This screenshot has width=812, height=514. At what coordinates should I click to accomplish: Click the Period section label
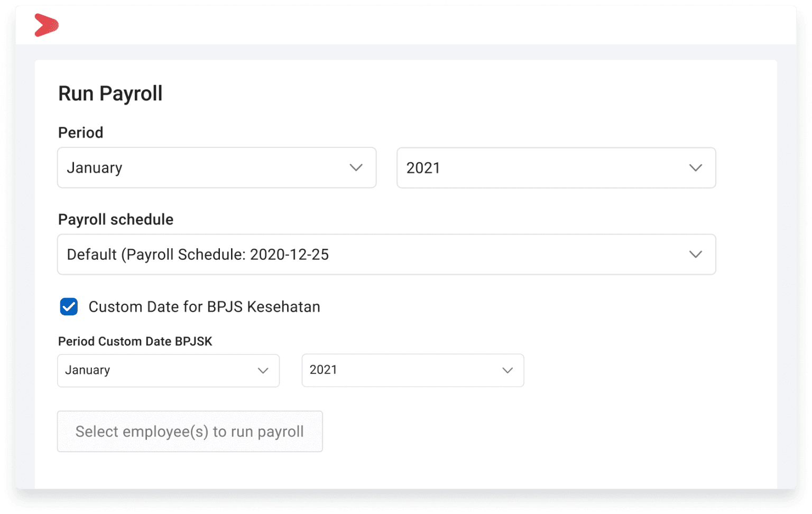80,133
